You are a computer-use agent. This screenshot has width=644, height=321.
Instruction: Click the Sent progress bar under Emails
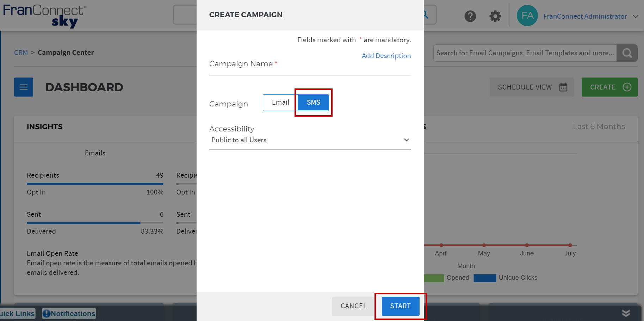(95, 223)
